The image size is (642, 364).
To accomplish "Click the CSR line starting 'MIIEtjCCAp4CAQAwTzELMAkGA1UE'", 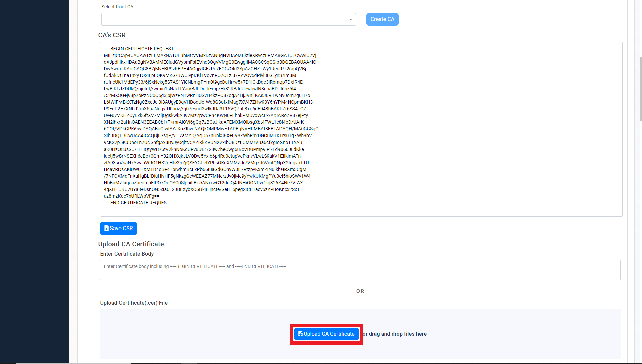I will tap(210, 55).
